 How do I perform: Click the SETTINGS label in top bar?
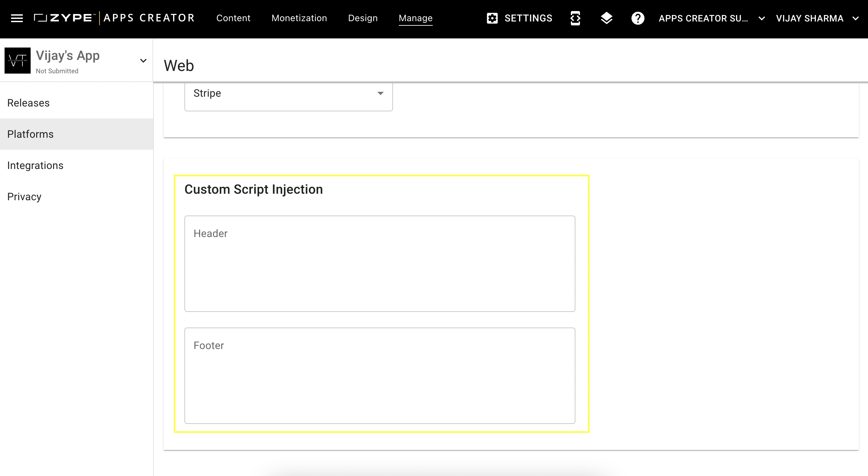pos(528,18)
